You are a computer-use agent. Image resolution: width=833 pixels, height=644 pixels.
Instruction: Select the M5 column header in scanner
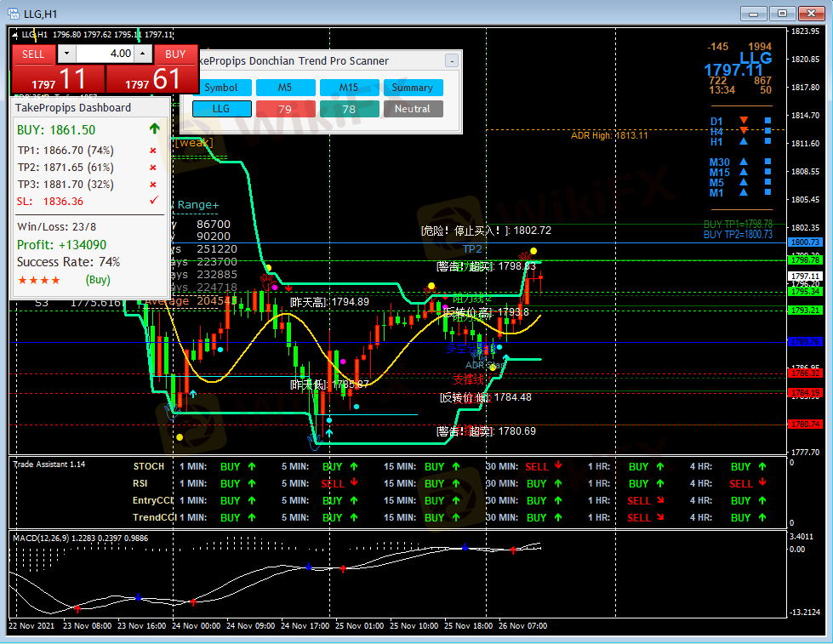click(x=285, y=88)
